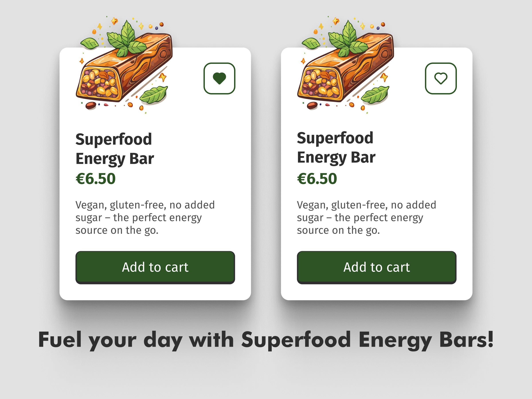
Task: Click the €6.50 price on right card
Action: (x=317, y=179)
